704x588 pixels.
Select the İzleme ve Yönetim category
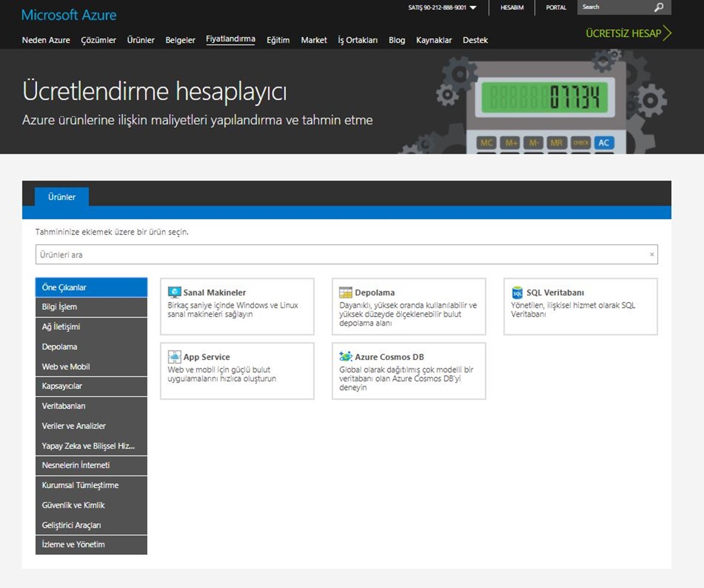(x=91, y=544)
